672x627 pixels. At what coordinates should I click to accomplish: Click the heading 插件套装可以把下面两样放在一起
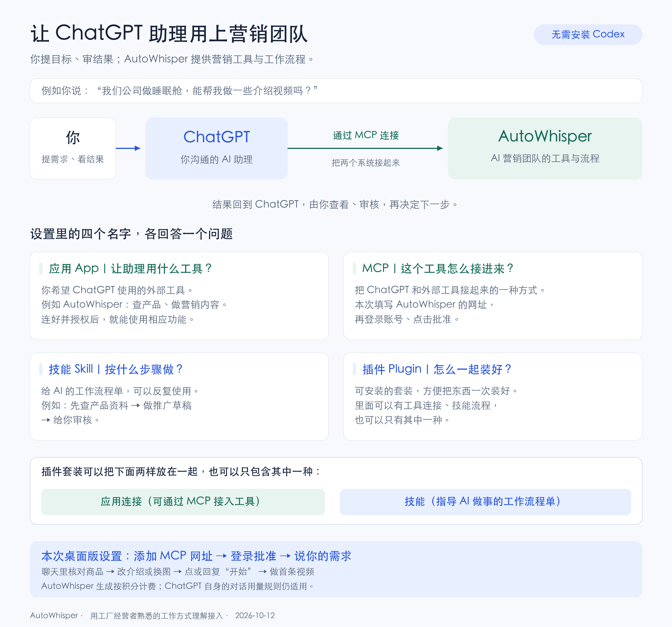pos(181,471)
